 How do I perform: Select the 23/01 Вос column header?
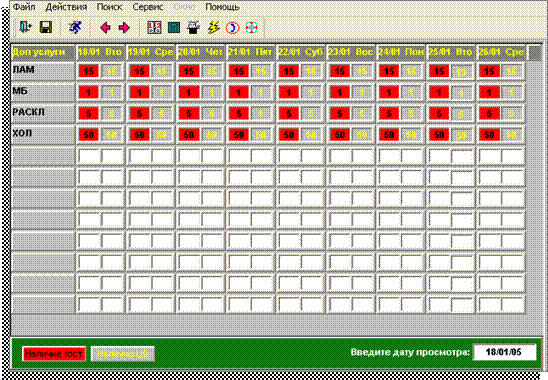coord(351,52)
